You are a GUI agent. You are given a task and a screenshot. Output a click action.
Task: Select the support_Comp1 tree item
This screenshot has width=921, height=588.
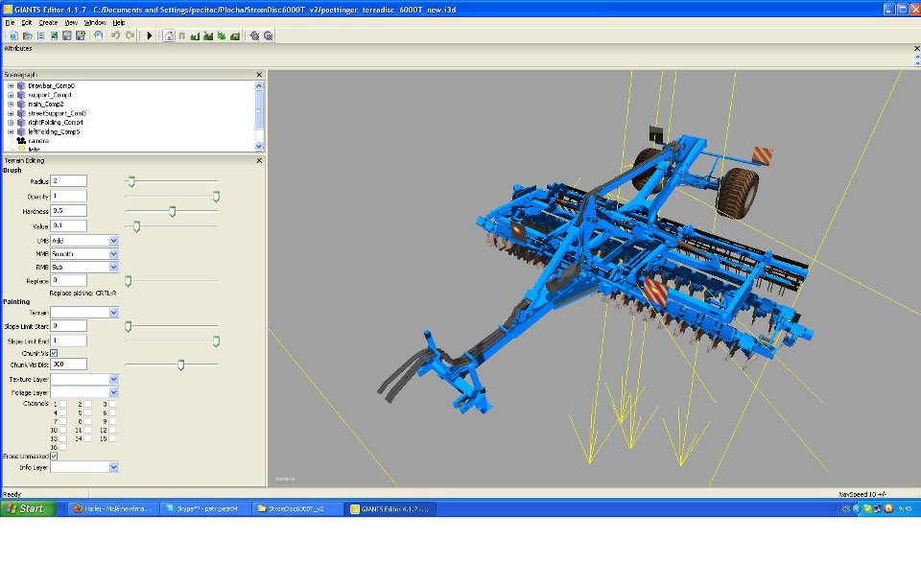pyautogui.click(x=50, y=95)
